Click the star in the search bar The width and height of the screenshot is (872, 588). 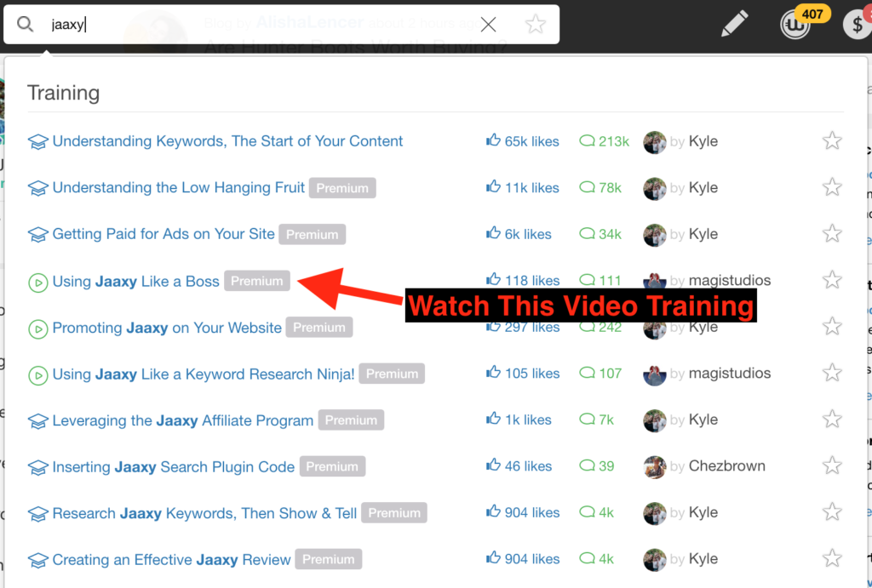(535, 25)
